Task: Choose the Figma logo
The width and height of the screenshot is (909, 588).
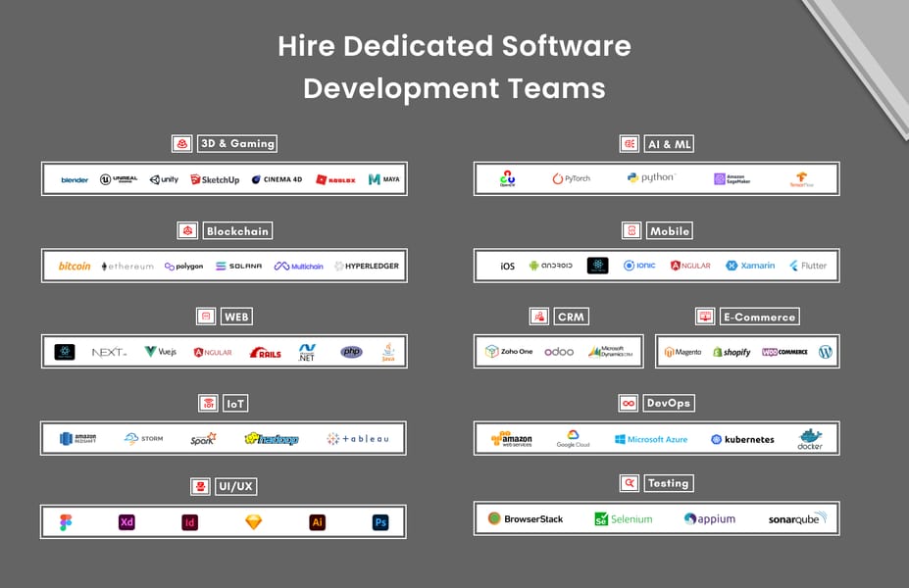Action: [x=66, y=522]
